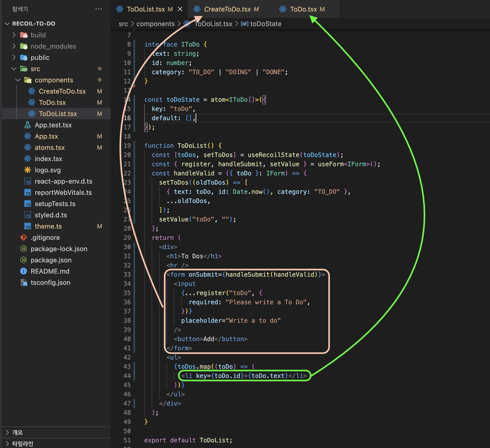This screenshot has width=490, height=448.
Task: Click the package.json node icon
Action: click(x=24, y=260)
